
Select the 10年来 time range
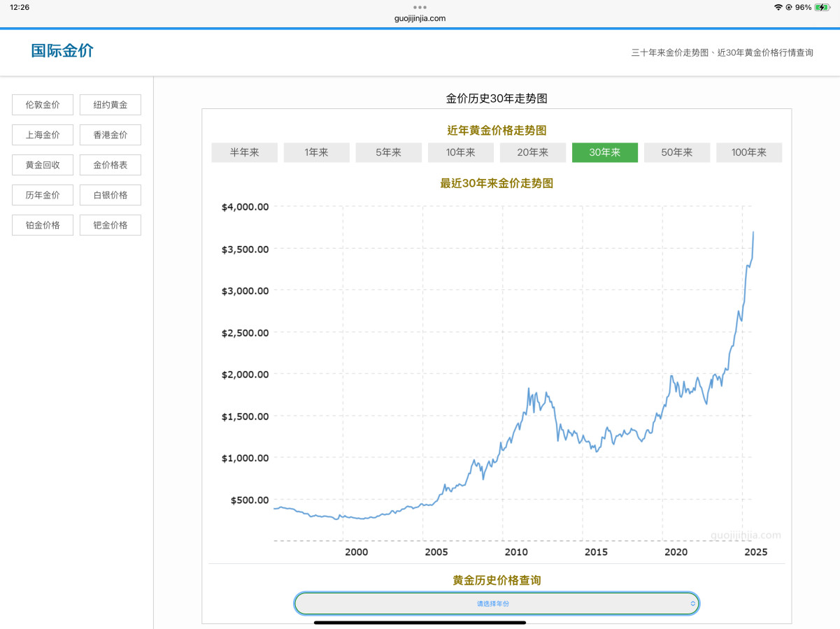[x=460, y=152]
